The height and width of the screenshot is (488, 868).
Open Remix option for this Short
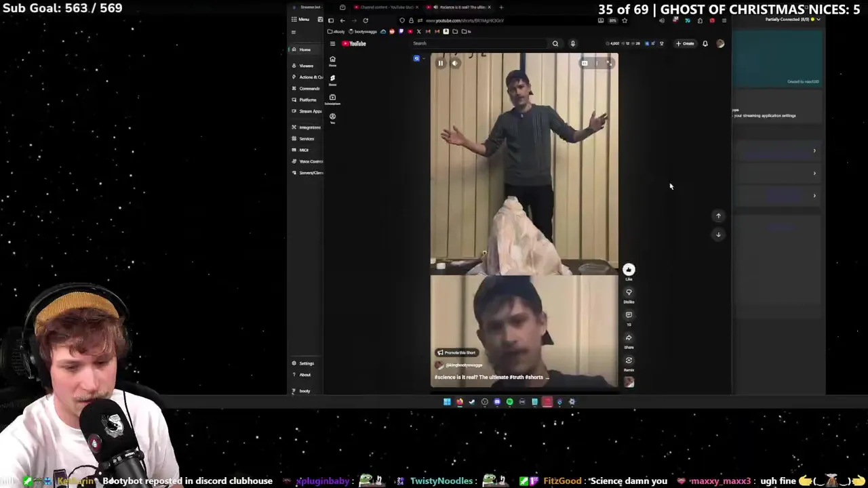629,361
